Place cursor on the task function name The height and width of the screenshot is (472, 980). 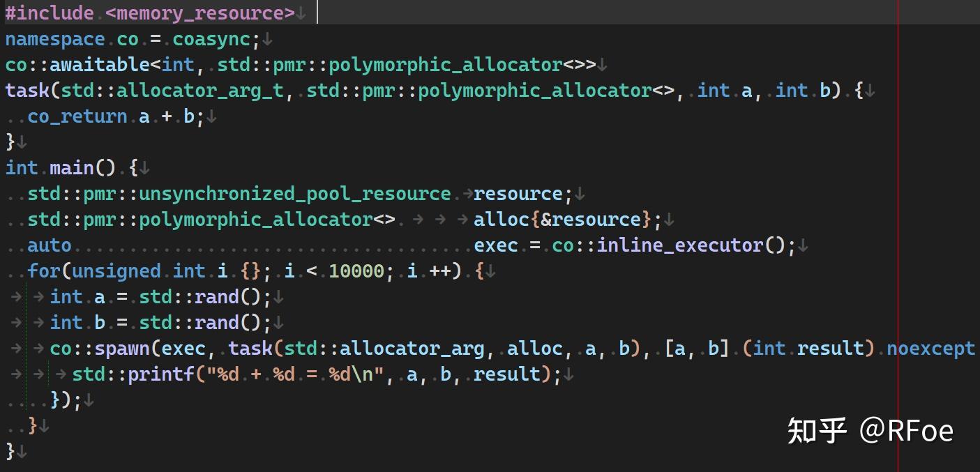tap(27, 90)
